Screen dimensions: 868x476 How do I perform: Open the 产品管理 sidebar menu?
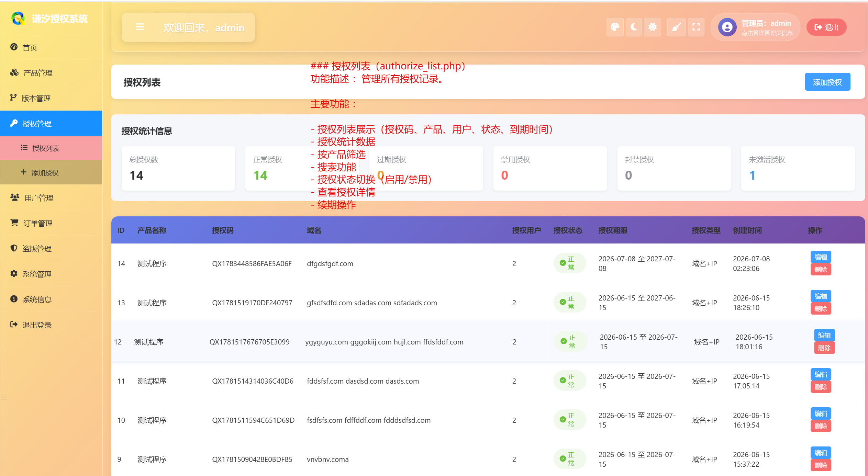click(x=51, y=73)
